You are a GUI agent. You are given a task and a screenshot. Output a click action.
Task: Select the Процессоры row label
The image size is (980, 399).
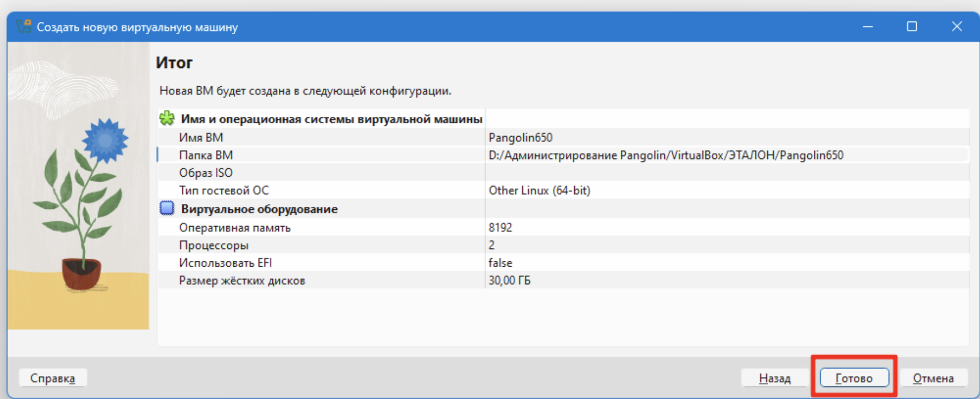(214, 245)
